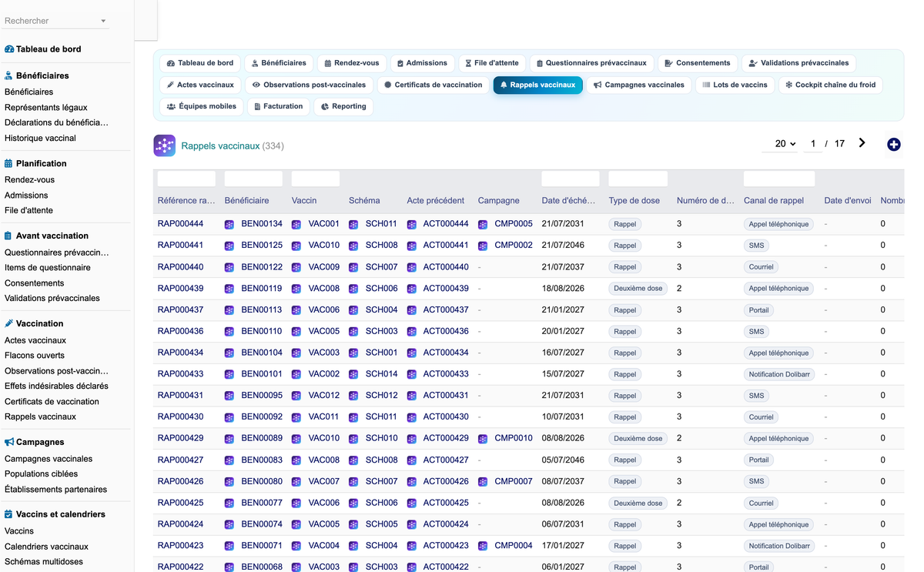The image size is (924, 572).
Task: Click the plus icon to add a rappel
Action: click(893, 144)
